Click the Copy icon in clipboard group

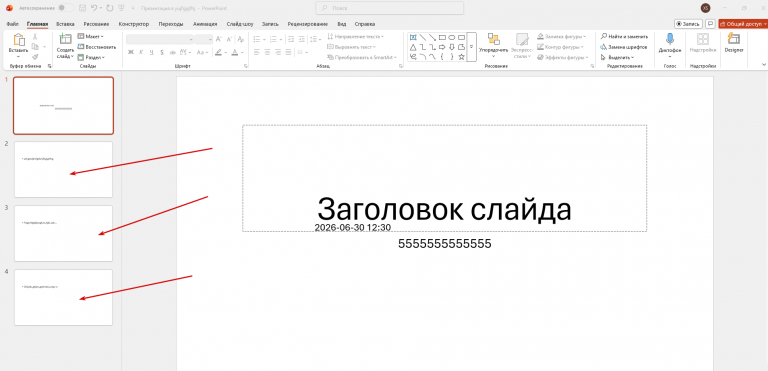coord(35,47)
